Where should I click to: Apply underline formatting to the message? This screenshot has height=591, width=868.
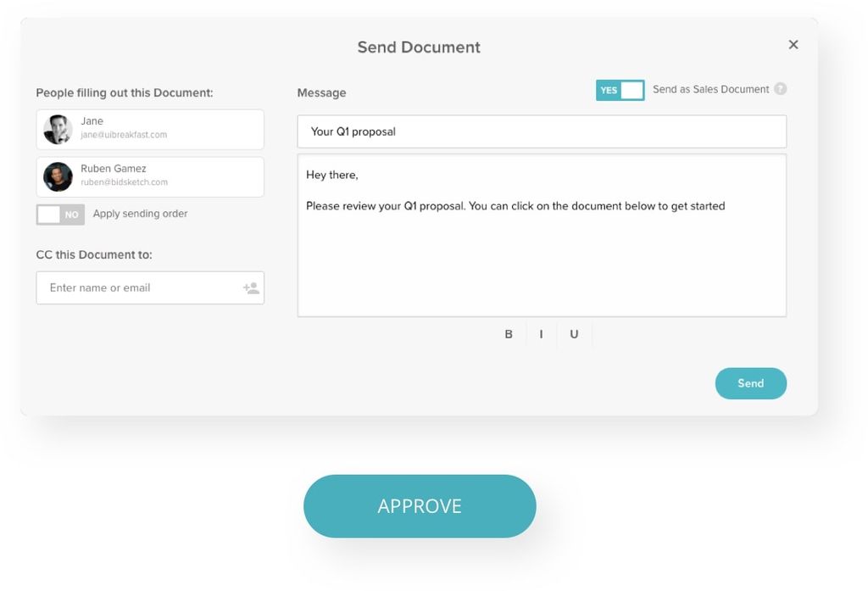[x=574, y=333]
